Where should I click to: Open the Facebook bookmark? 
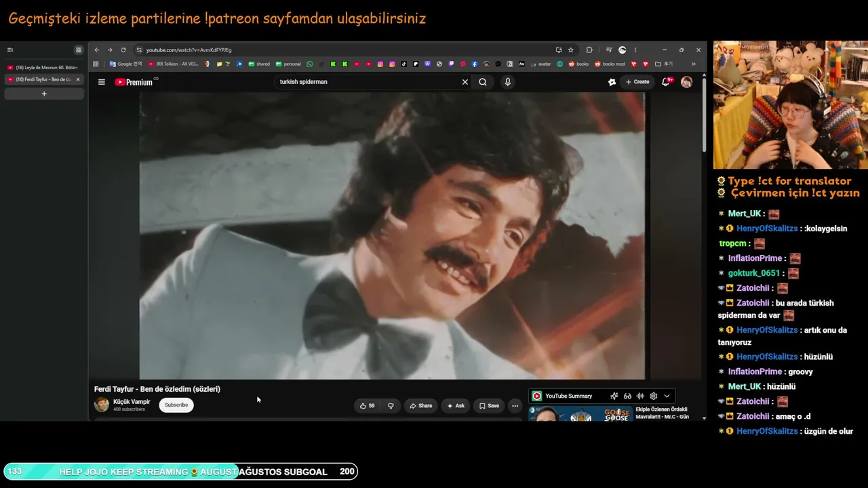click(474, 64)
